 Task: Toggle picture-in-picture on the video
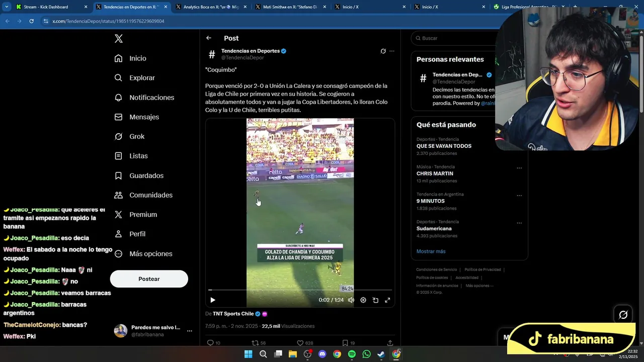point(375,300)
